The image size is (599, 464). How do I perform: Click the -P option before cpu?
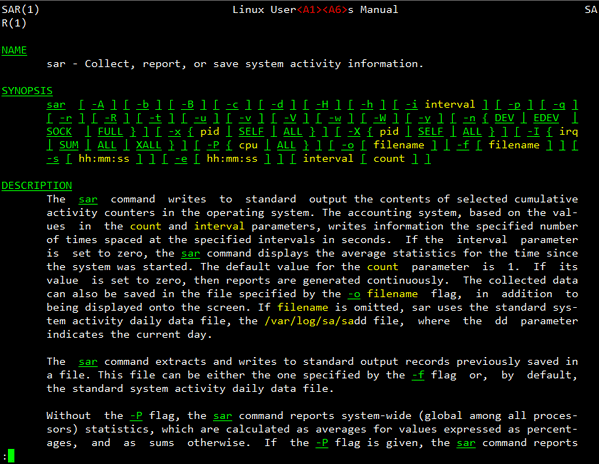(213, 145)
